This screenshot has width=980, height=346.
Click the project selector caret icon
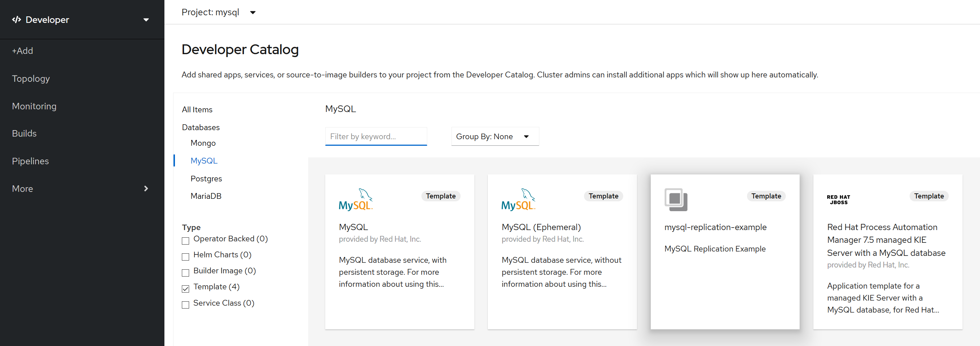pyautogui.click(x=253, y=13)
